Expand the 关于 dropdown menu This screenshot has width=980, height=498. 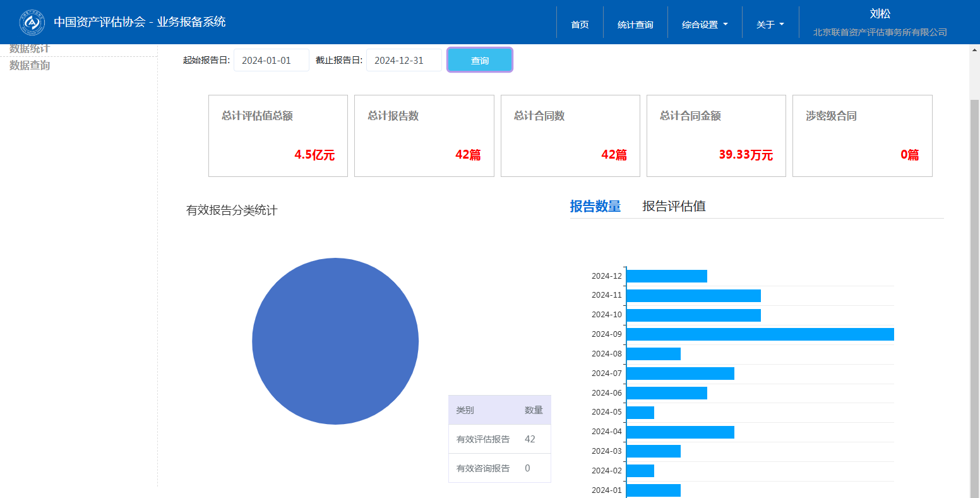point(770,25)
